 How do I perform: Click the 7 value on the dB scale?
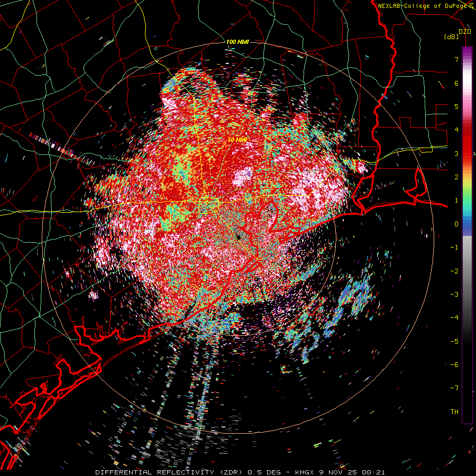coord(456,59)
